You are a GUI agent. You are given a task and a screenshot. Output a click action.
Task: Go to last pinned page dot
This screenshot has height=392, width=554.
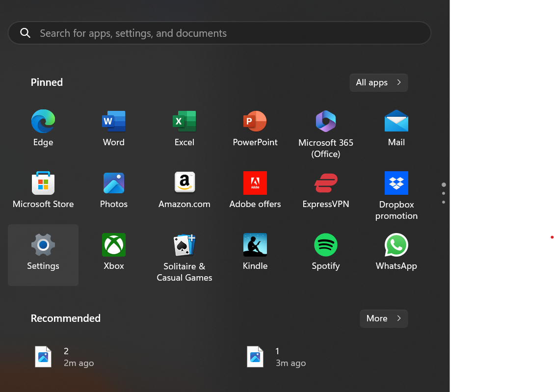pyautogui.click(x=444, y=202)
